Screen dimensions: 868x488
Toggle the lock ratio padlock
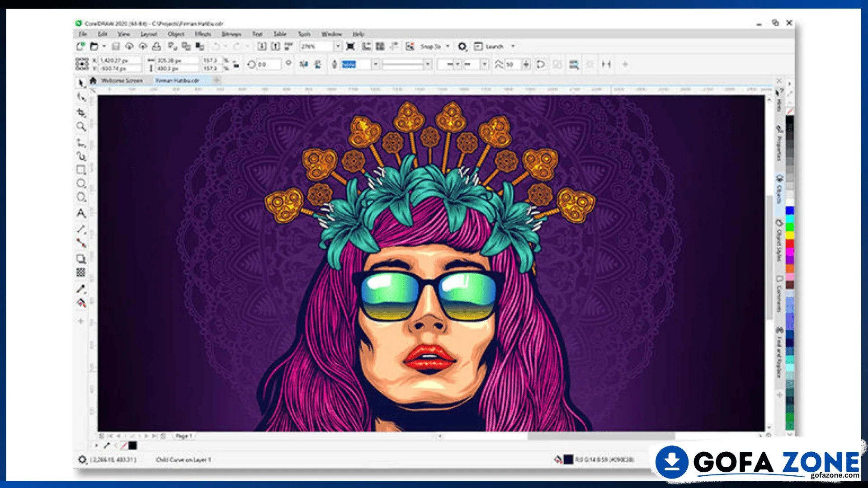coord(236,64)
